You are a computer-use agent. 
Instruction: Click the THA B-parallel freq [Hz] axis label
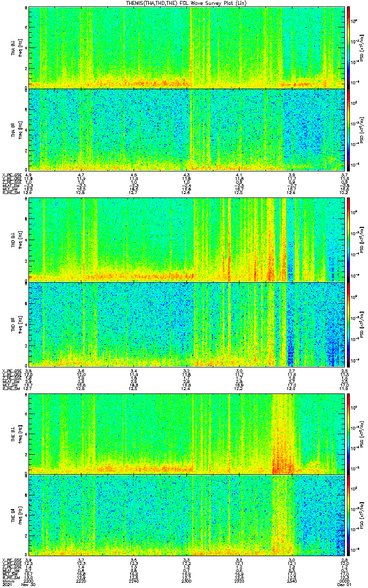20,130
